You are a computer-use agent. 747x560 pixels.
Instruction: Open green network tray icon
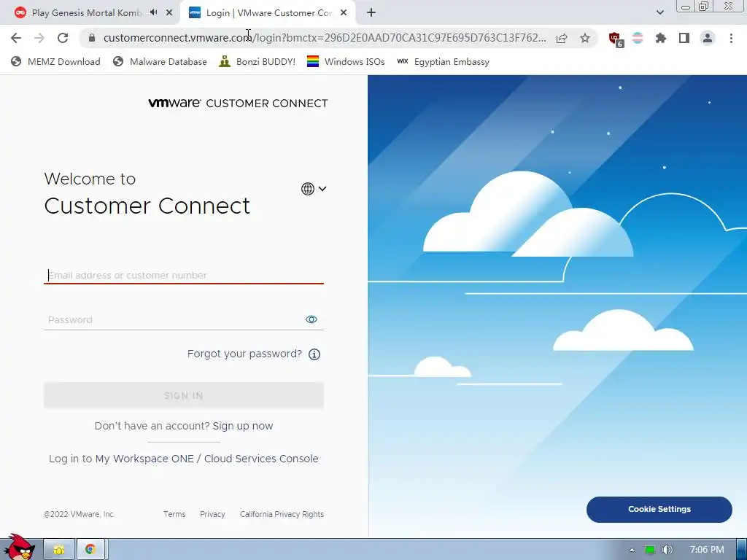pyautogui.click(x=649, y=550)
